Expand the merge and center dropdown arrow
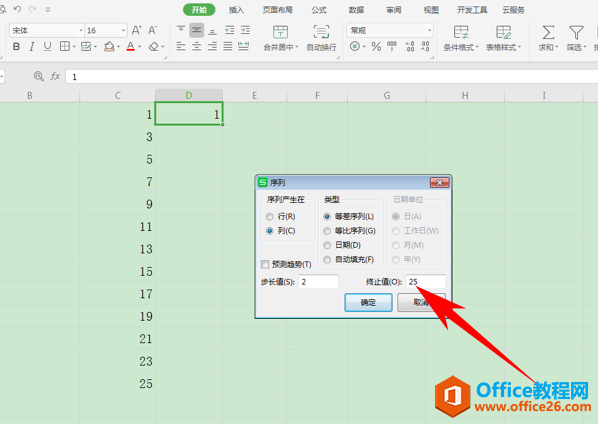This screenshot has width=598, height=424. pyautogui.click(x=297, y=47)
